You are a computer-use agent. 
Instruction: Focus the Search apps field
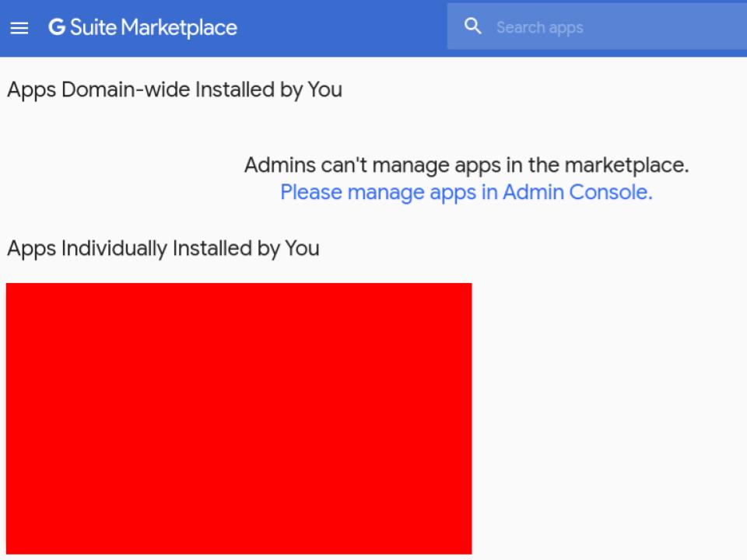point(597,26)
